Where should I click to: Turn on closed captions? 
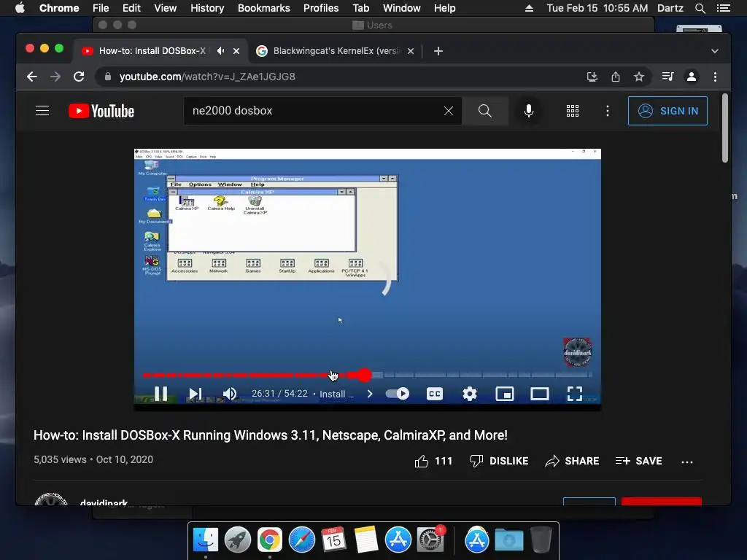[x=435, y=394]
